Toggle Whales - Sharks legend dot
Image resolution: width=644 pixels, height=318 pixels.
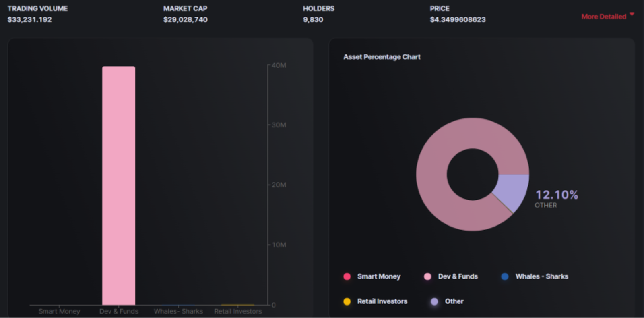(x=505, y=276)
